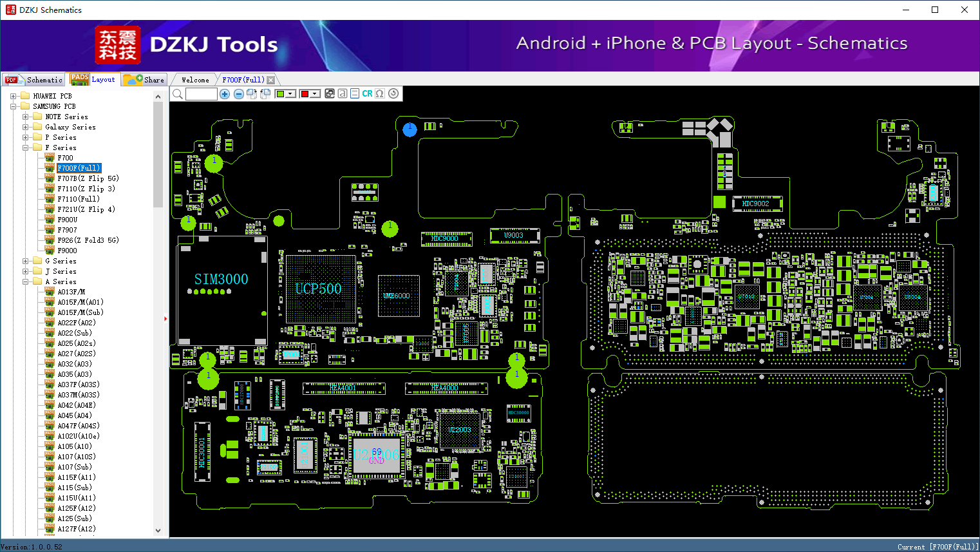Click the toolbar search input field
980x552 pixels.
click(201, 94)
